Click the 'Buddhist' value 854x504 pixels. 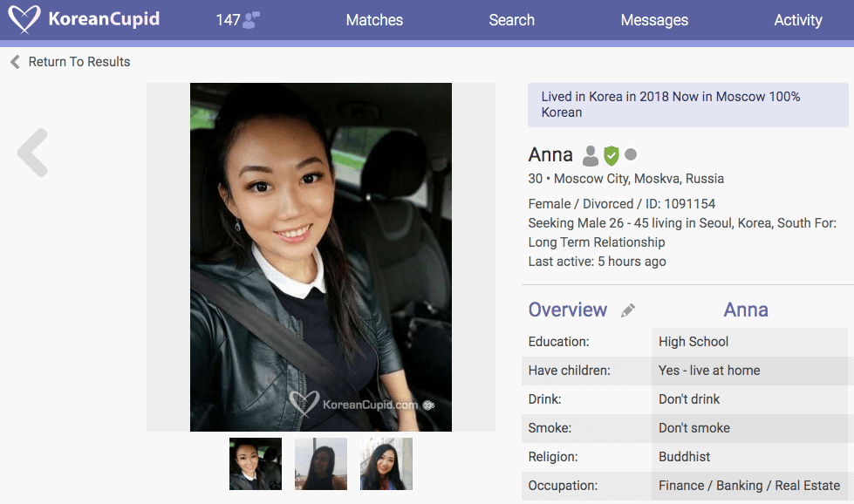click(684, 457)
